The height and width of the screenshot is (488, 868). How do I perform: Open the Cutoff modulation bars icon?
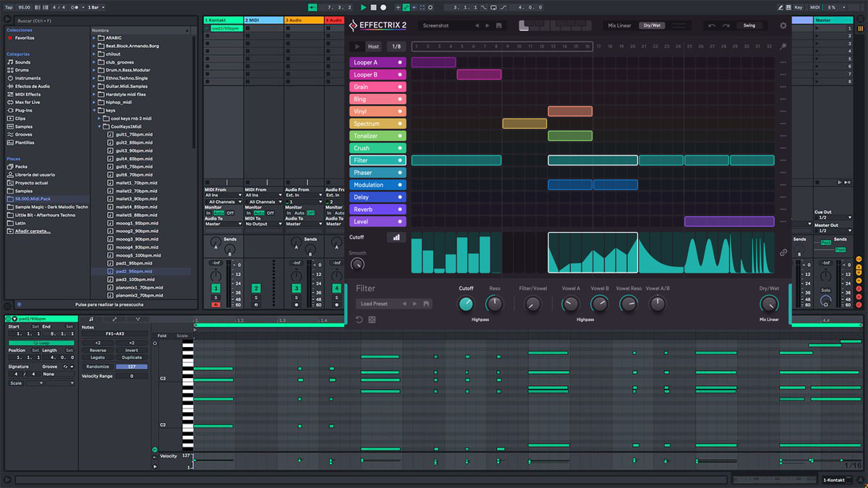(x=396, y=237)
